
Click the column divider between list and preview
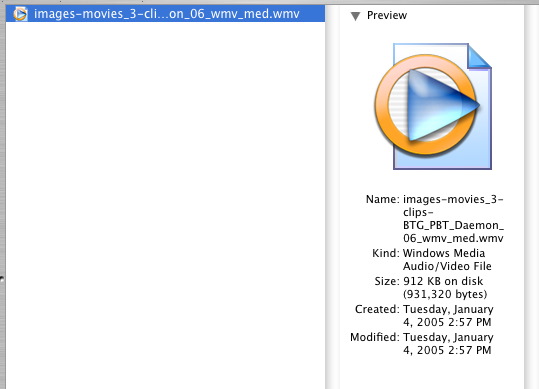point(332,197)
